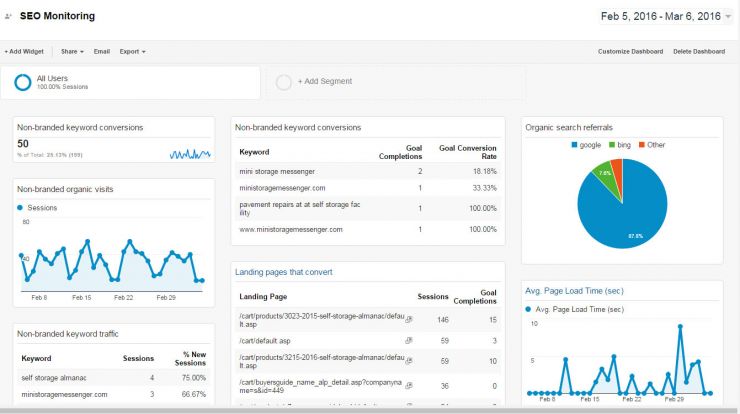740x414 pixels.
Task: Click 'pavement repairs at at self storage facility' keyword
Action: tap(300, 208)
